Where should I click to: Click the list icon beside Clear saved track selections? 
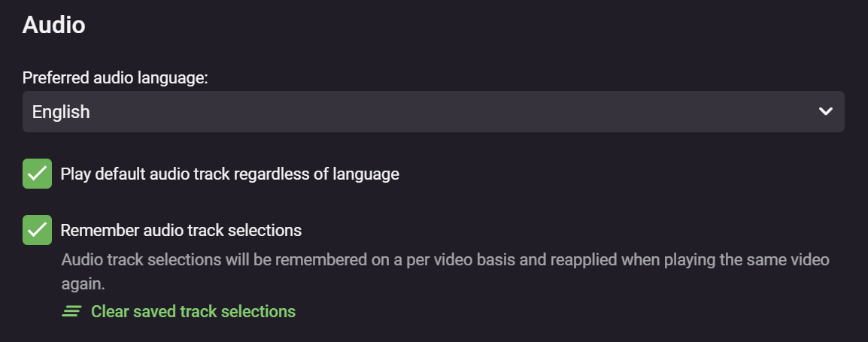coord(71,311)
